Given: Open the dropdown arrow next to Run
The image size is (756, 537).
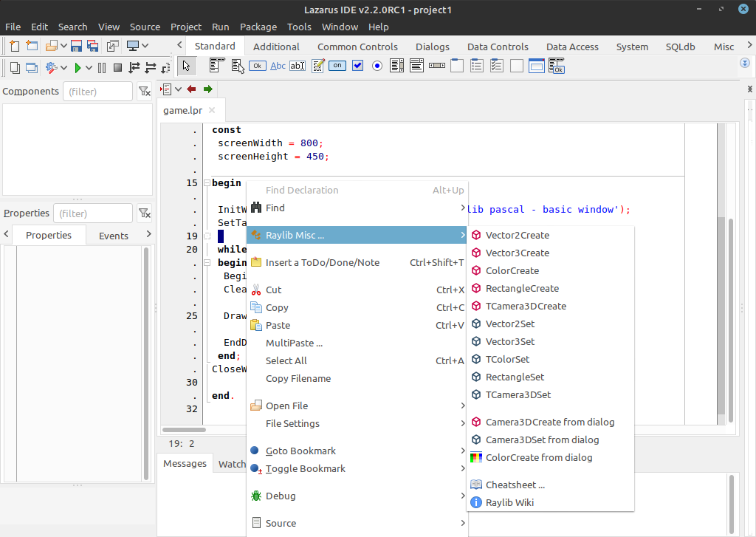Looking at the screenshot, I should 89,67.
